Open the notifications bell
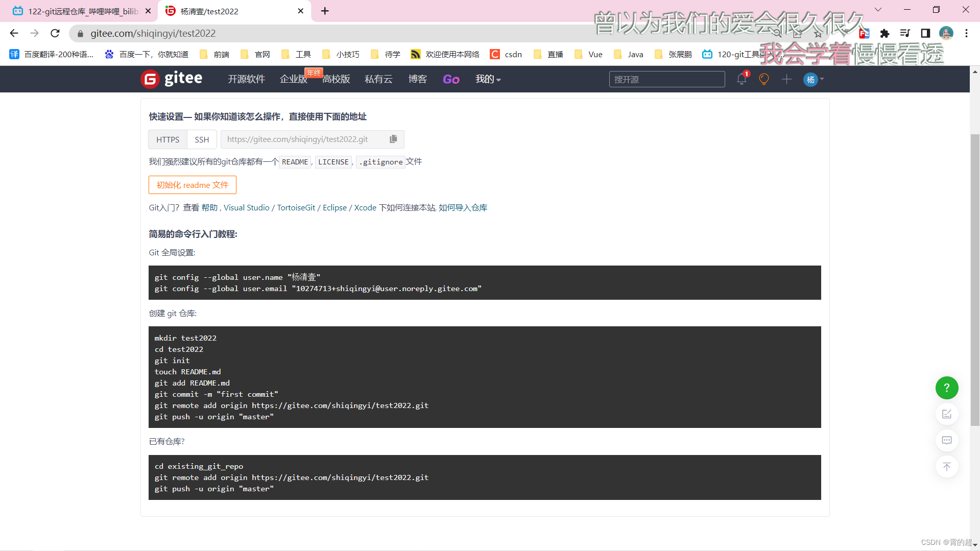The height and width of the screenshot is (551, 980). point(742,79)
